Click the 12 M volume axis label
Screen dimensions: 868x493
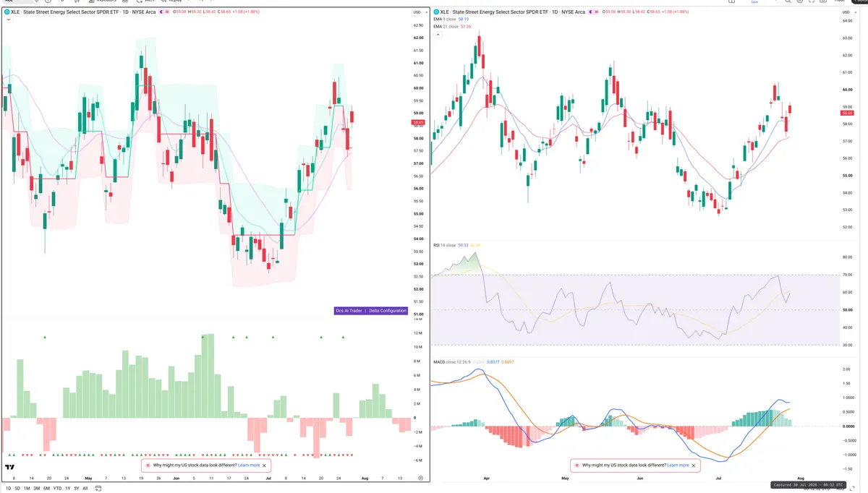coord(418,333)
